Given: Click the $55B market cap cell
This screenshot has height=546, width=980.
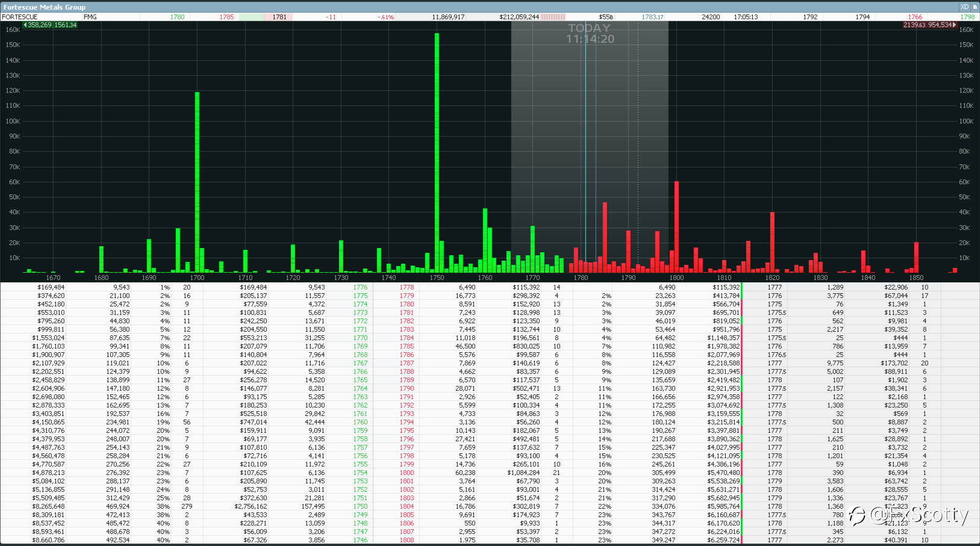Looking at the screenshot, I should click(606, 17).
